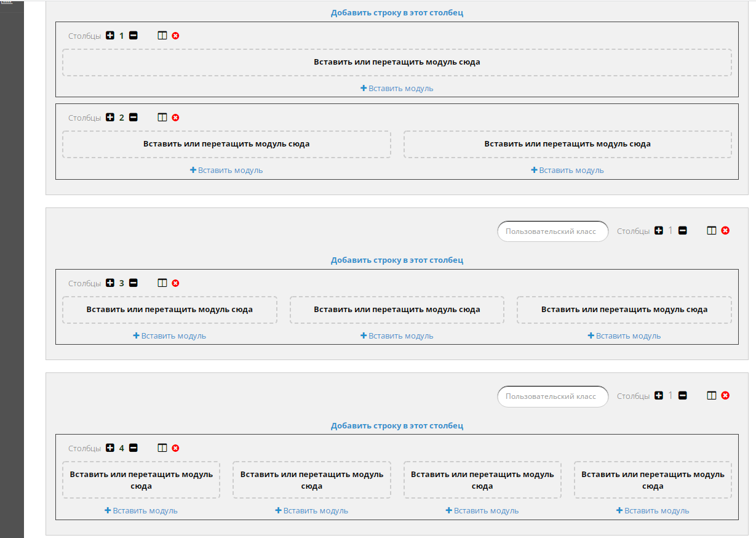This screenshot has width=756, height=538.
Task: Click red delete icon of 2-column row
Action: tap(175, 118)
